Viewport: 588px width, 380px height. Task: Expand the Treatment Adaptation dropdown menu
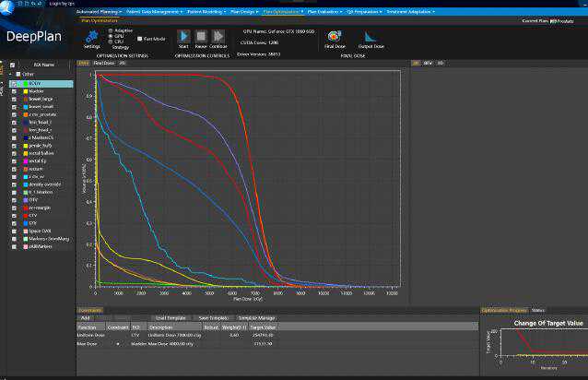pyautogui.click(x=412, y=11)
